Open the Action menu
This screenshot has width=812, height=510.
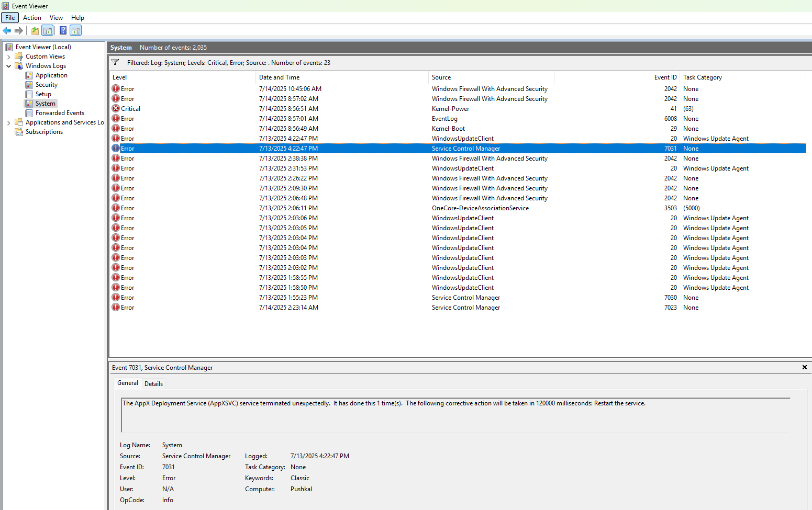click(x=32, y=18)
